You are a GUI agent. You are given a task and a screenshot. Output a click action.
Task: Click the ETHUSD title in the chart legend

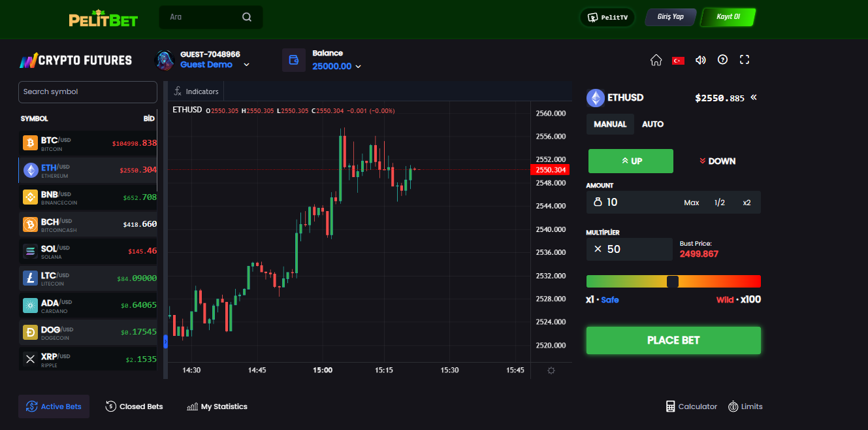tap(187, 110)
